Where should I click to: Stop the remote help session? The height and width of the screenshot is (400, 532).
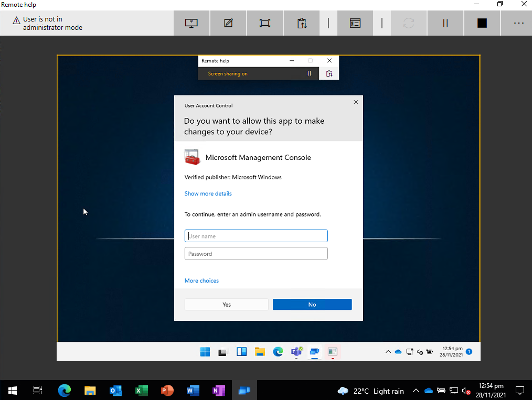[x=482, y=23]
